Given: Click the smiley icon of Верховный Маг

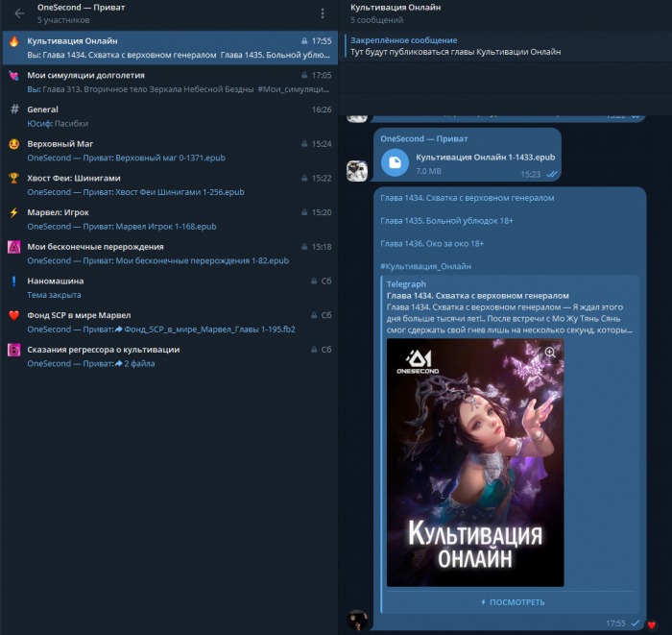Looking at the screenshot, I should pos(14,144).
